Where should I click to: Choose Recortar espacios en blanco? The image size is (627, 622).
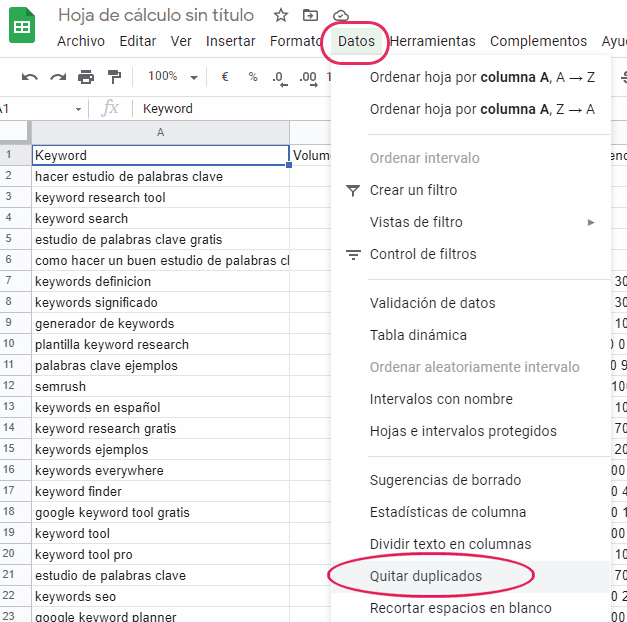471,608
